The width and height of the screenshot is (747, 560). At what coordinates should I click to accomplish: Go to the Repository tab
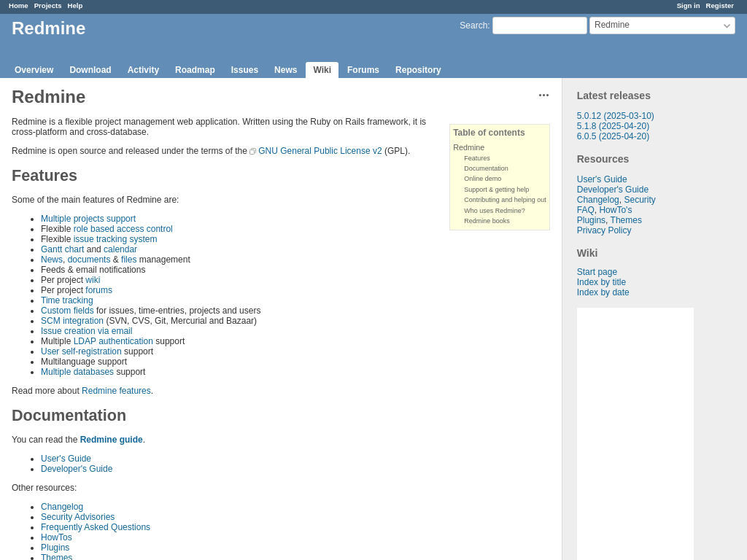point(418,70)
